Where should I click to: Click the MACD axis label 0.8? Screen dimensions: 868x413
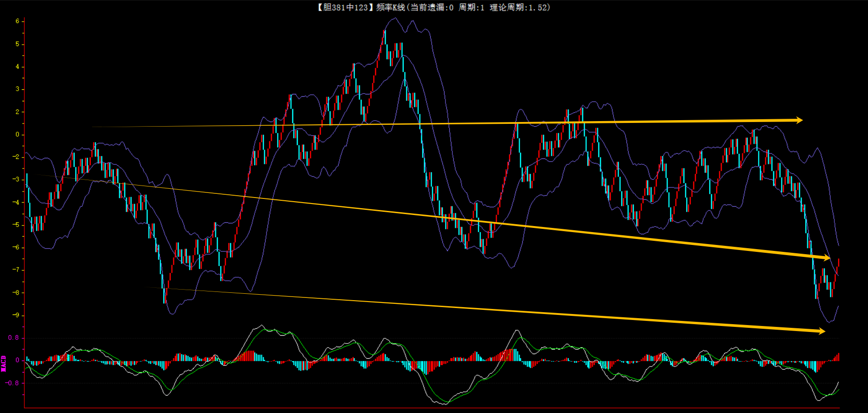(x=13, y=337)
